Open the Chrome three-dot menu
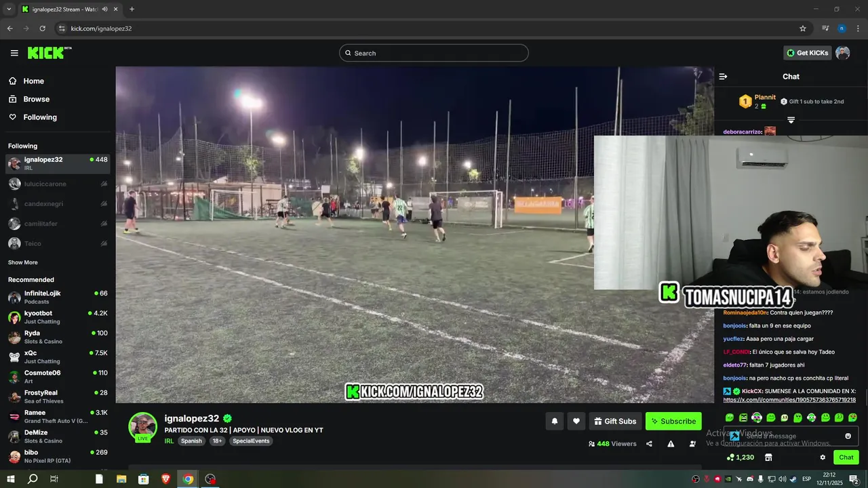 click(858, 28)
